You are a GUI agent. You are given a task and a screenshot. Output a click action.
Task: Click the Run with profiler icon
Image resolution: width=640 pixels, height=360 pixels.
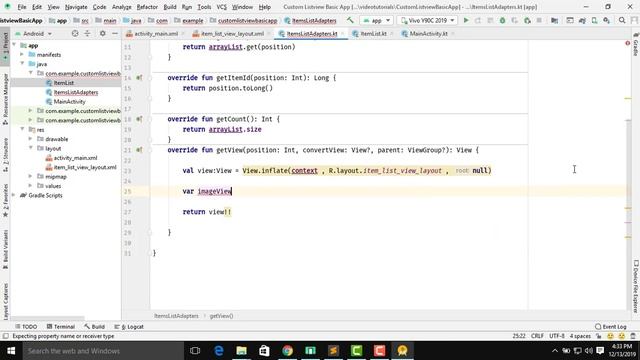pos(515,20)
